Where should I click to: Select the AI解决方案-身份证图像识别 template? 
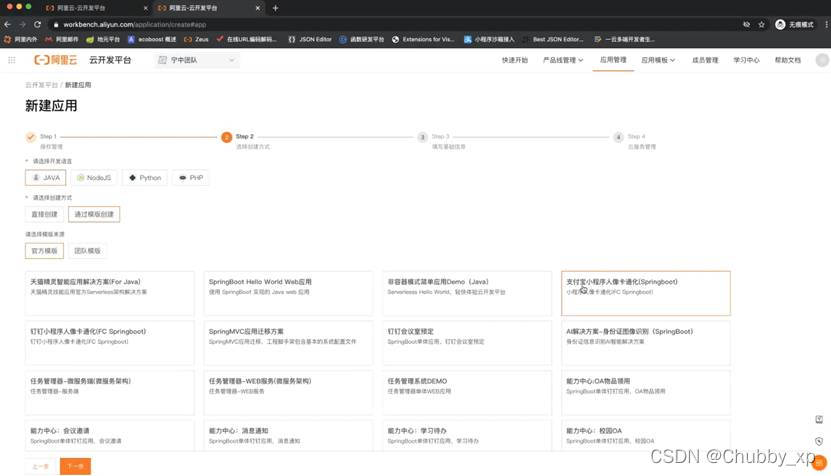(646, 343)
